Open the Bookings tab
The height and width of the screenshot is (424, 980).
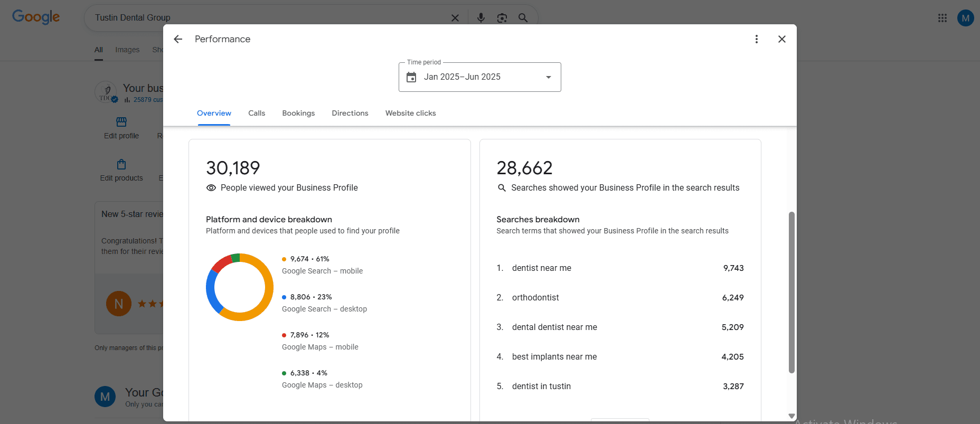(298, 113)
